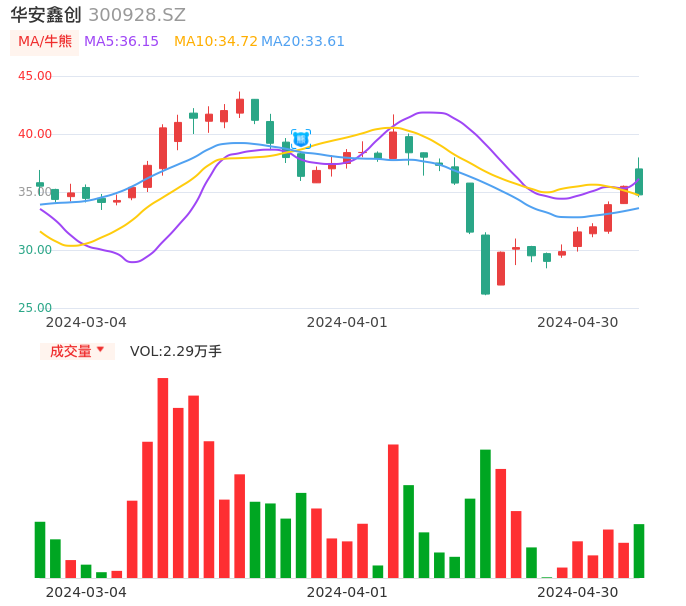
Task: Click 2024-04-30 date under volume chart
Action: pos(578,592)
